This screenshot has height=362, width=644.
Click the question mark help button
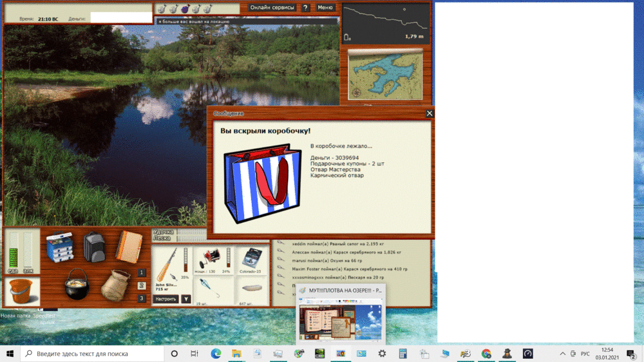tap(305, 8)
